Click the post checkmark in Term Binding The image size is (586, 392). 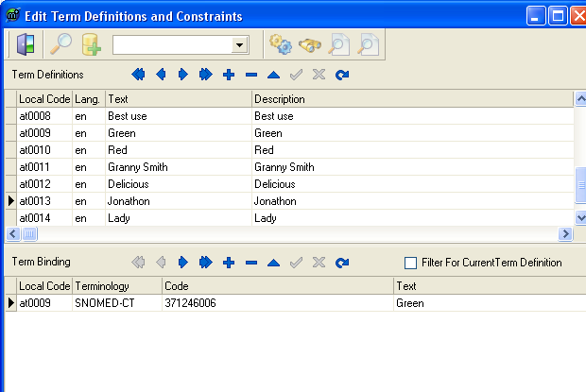296,263
